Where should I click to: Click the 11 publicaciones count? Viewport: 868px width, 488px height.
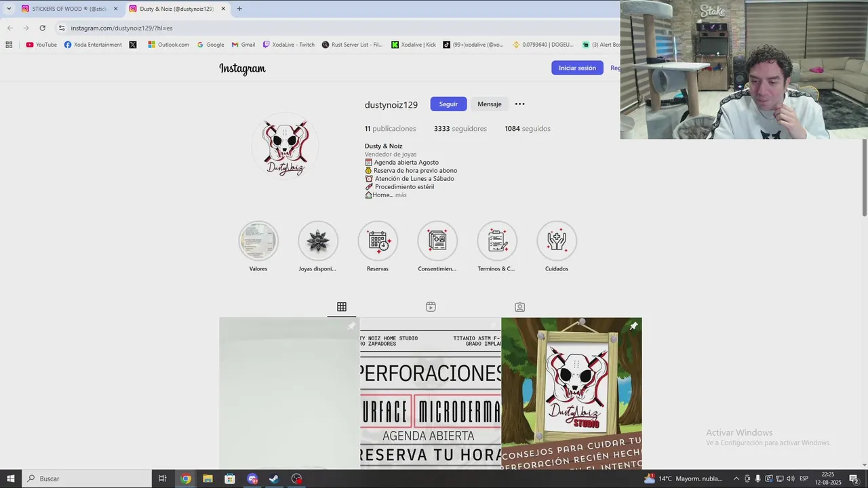(x=390, y=129)
